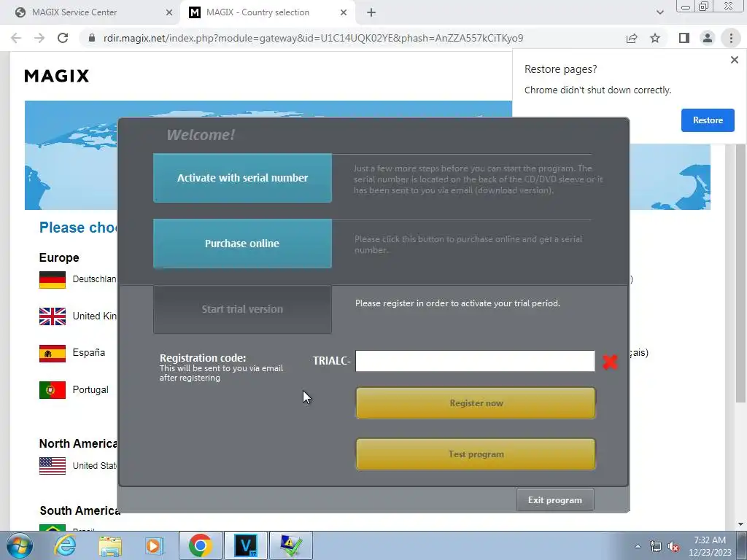The image size is (747, 560).
Task: Switch to MAGIX Service Center tab
Action: pos(90,12)
